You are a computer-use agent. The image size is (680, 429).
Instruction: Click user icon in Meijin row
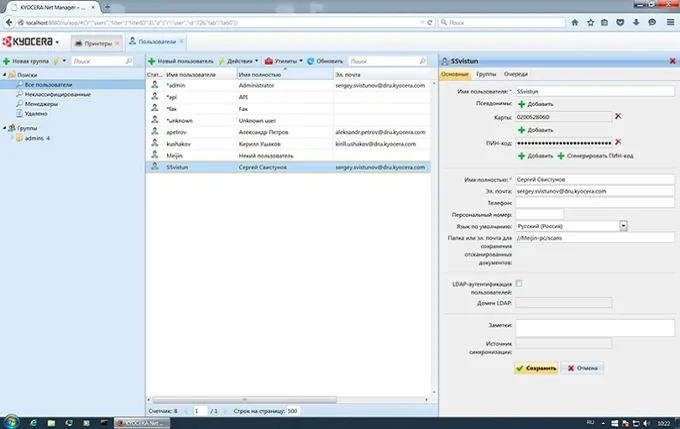pos(154,155)
